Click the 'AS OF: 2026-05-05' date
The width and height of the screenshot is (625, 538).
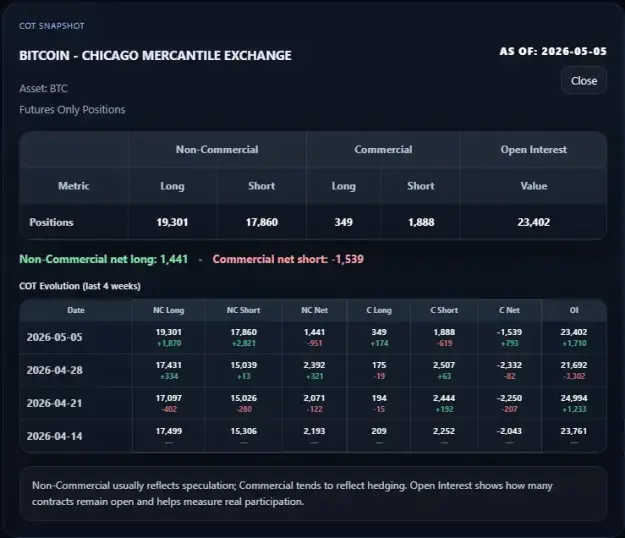click(x=553, y=51)
